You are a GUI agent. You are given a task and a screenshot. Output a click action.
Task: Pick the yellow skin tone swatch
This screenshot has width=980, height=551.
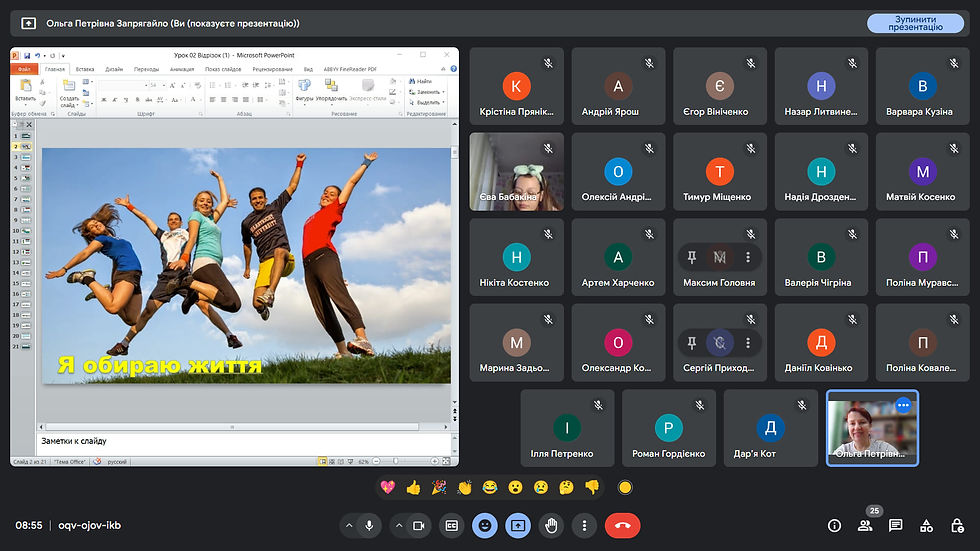tap(625, 487)
